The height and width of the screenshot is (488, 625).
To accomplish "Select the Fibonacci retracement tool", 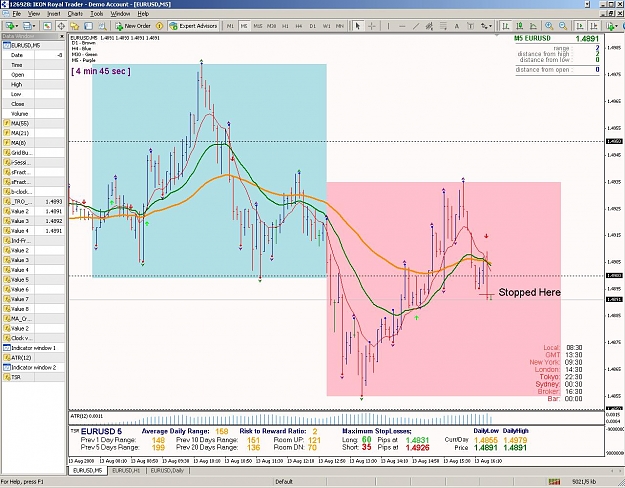I will tap(443, 26).
